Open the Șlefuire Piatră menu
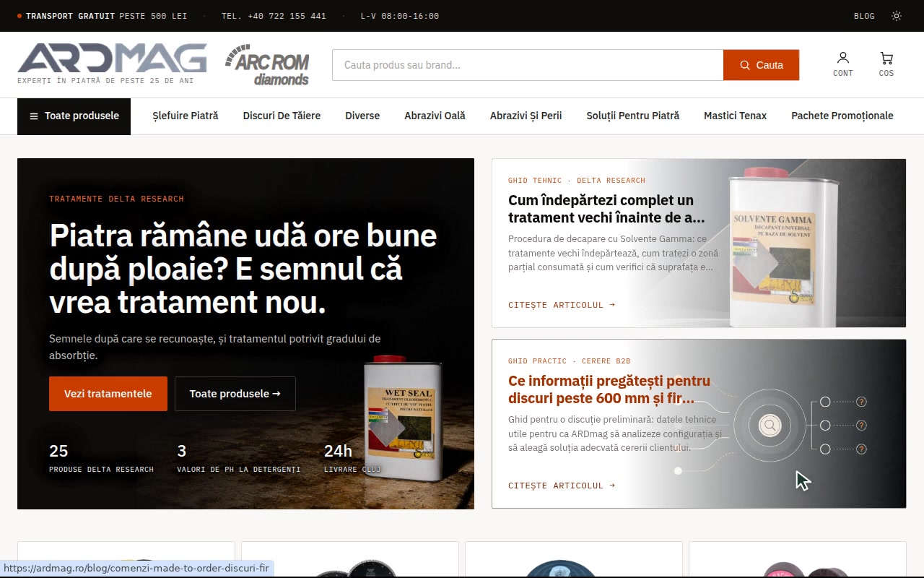Viewport: 924px width, 578px height. click(x=185, y=116)
